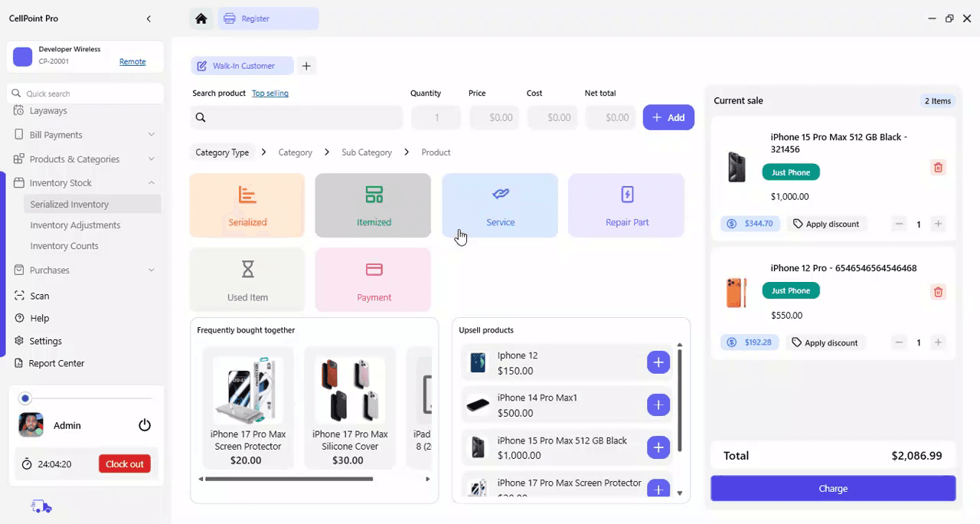Click the $344.70 cost badge
Screen dimensions: 980x524
point(750,224)
